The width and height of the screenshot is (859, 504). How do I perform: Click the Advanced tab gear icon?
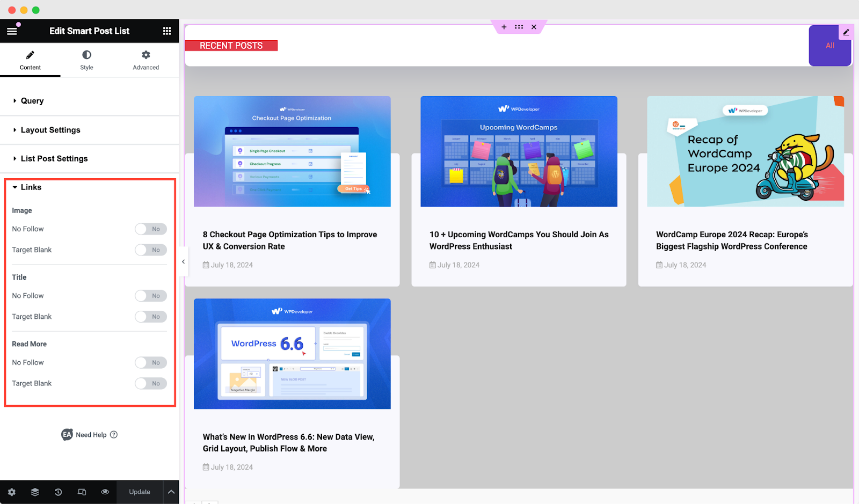point(146,55)
